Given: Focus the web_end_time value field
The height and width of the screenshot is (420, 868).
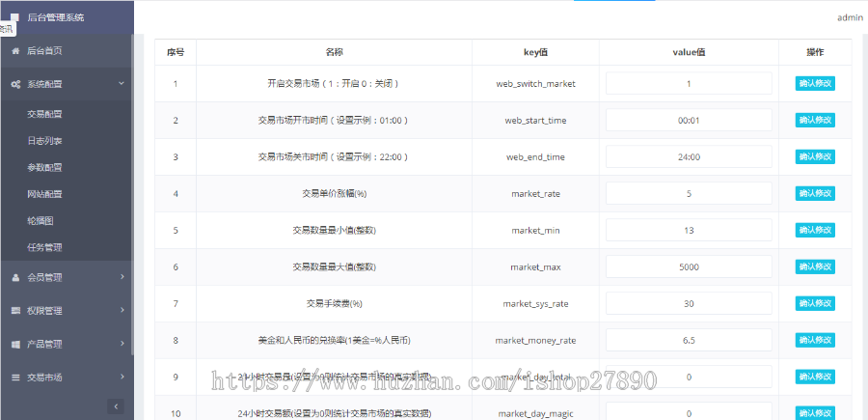Looking at the screenshot, I should pyautogui.click(x=689, y=156).
